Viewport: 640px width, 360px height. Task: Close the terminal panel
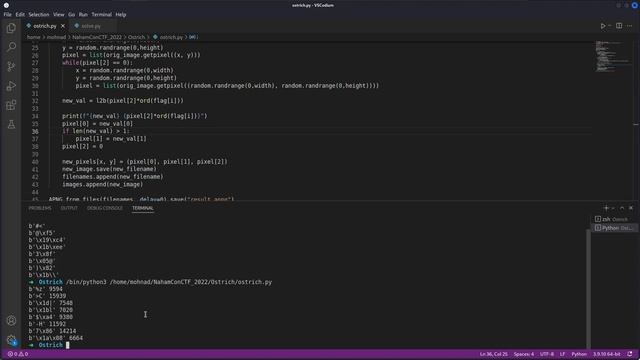pyautogui.click(x=631, y=208)
